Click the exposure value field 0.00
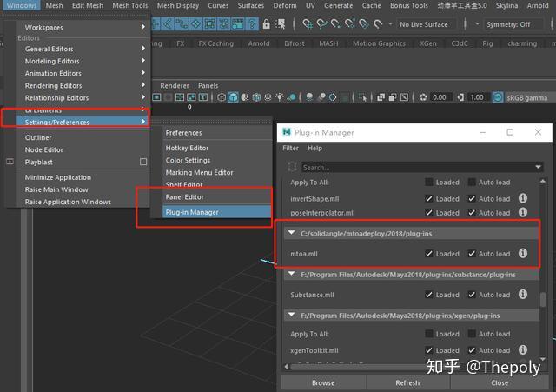This screenshot has width=556, height=392. coord(440,97)
